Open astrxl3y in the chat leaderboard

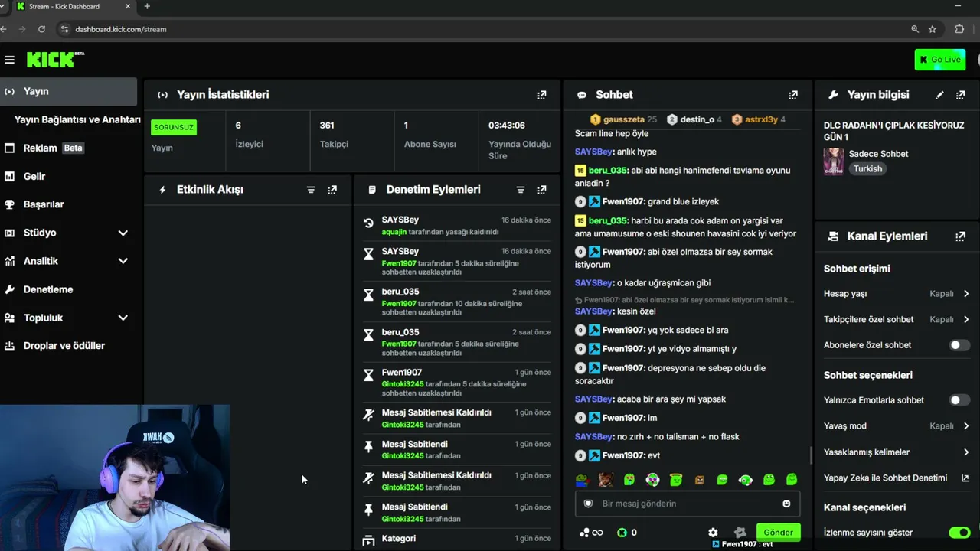[x=759, y=119]
